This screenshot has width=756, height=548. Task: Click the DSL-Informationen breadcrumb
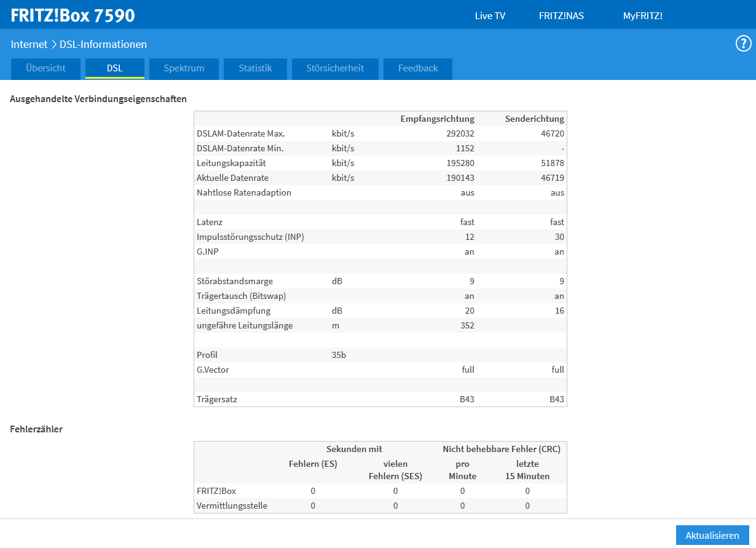click(x=103, y=44)
